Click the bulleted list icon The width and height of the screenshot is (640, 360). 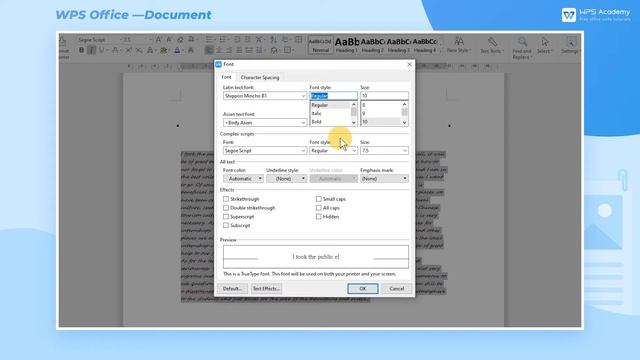coord(209,40)
